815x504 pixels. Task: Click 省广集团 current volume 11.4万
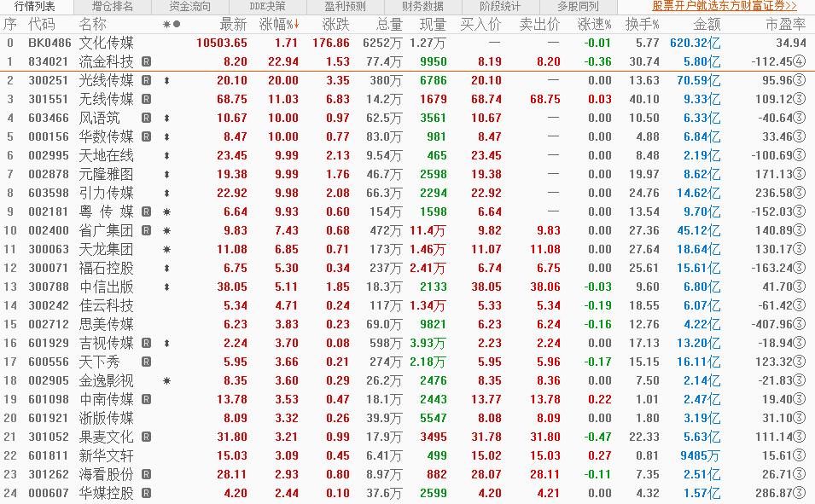428,231
